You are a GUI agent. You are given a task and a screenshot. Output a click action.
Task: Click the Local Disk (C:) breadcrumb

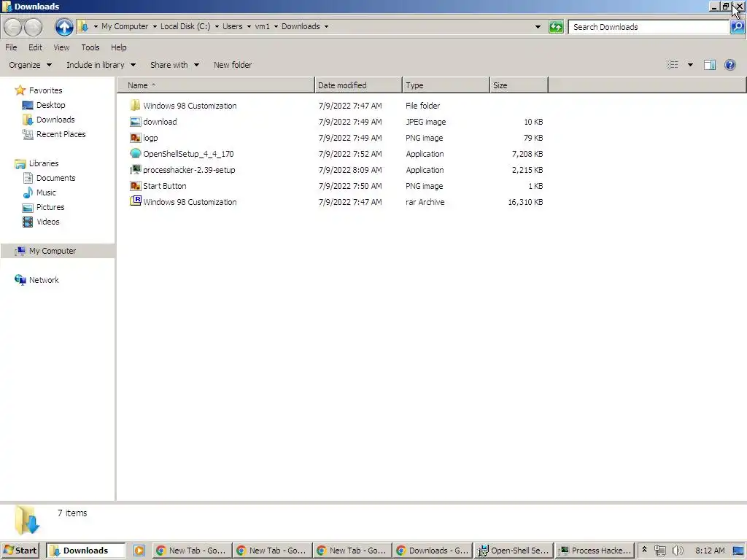185,26
